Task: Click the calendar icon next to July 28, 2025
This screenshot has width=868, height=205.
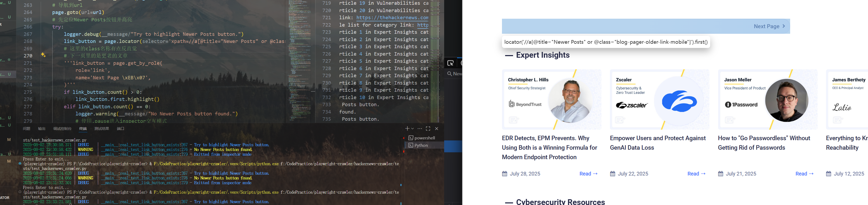Action: tap(505, 174)
